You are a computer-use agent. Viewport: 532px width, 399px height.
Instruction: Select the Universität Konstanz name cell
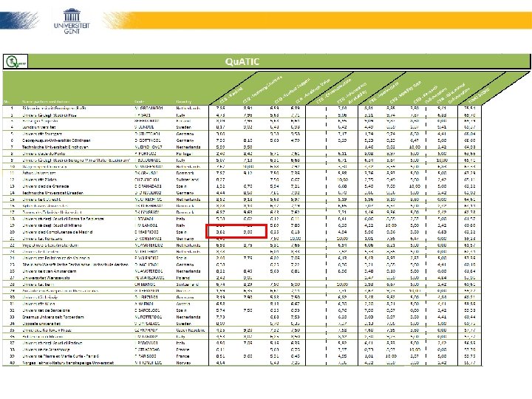pos(42,239)
